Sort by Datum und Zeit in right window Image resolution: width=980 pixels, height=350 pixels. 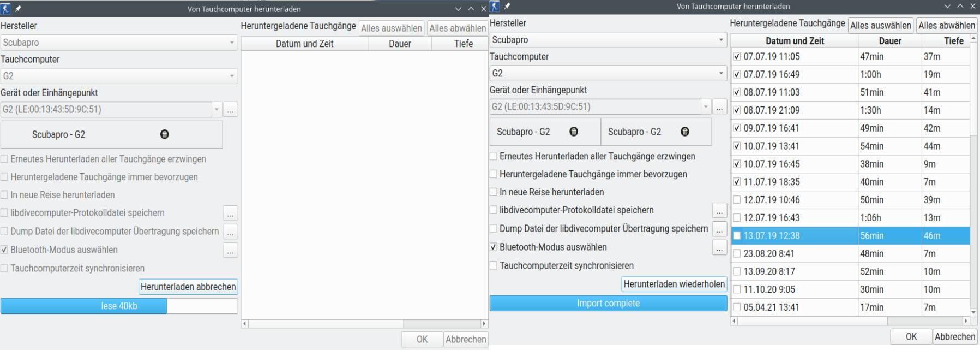(795, 41)
